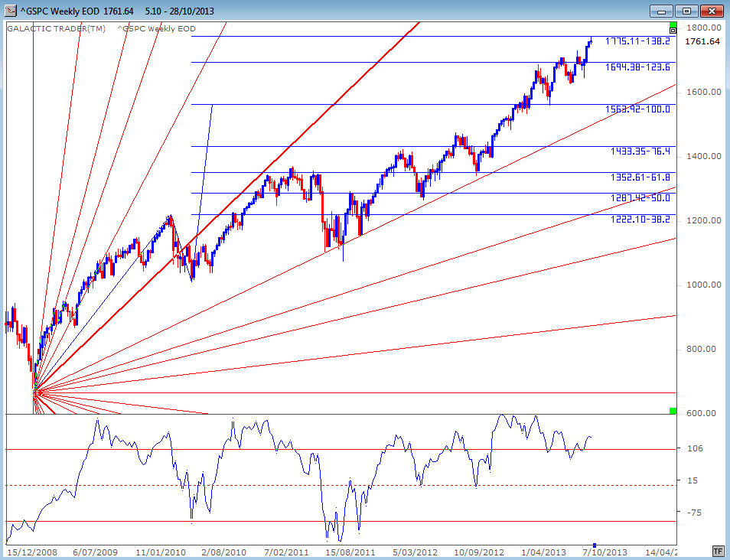Click the 1563.92-100.0 Fibonacci level label
730x560 pixels.
pyautogui.click(x=637, y=109)
